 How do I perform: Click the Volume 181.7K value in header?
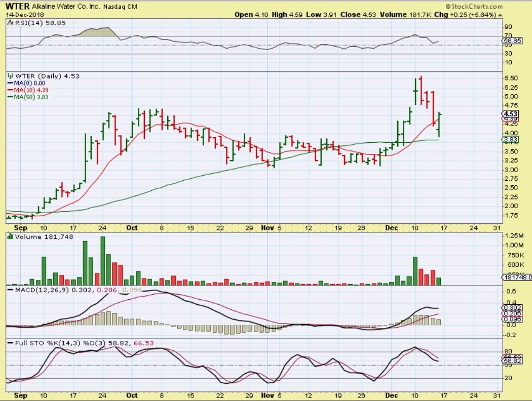405,15
